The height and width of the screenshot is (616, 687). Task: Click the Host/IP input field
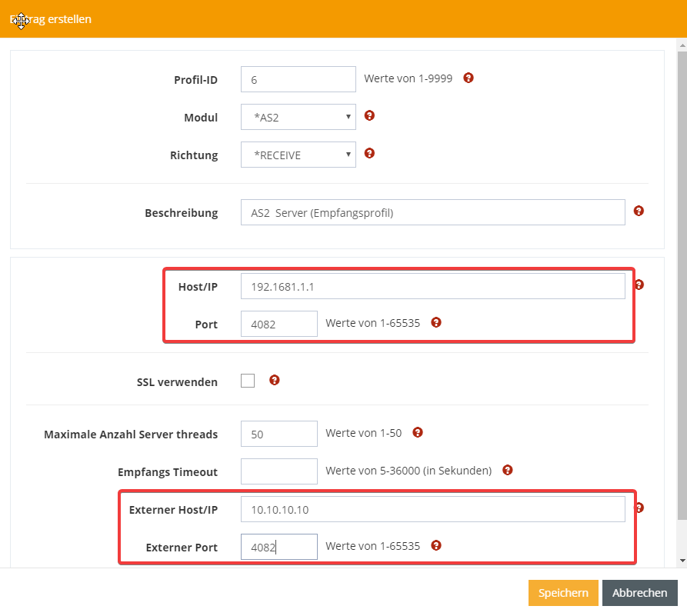point(432,287)
